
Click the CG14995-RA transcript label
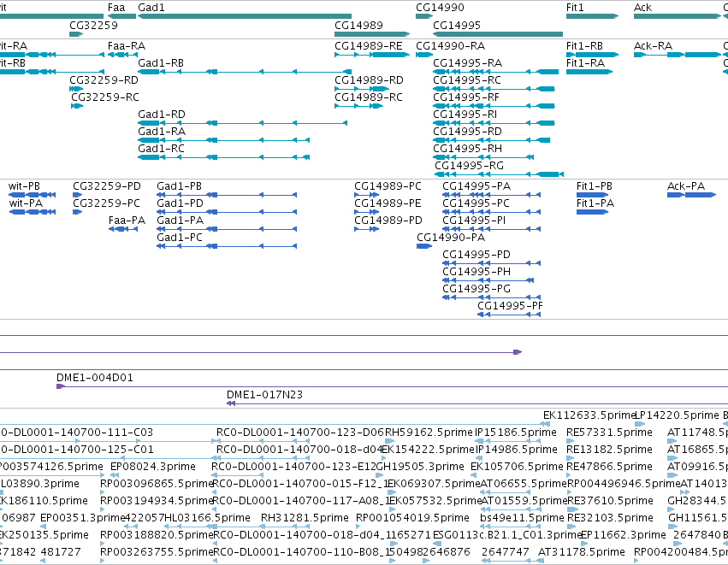[x=468, y=63]
